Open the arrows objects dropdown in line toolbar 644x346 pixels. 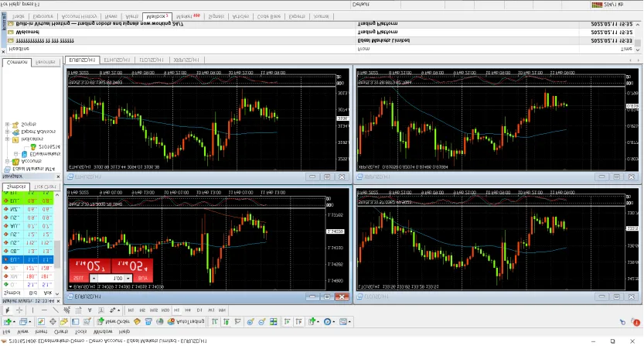pos(119,310)
